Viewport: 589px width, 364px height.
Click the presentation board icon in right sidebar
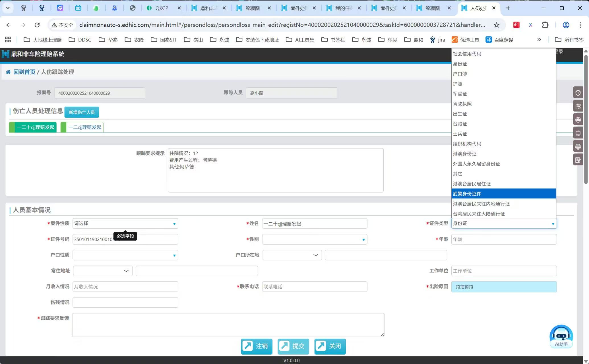pyautogui.click(x=578, y=133)
